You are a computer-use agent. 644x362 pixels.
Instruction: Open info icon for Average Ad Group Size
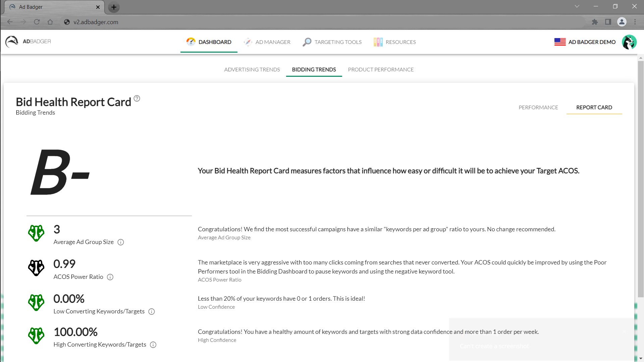121,242
